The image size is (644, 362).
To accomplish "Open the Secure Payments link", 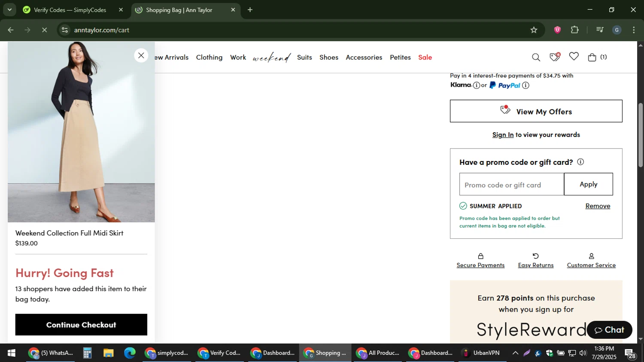I will pyautogui.click(x=480, y=265).
